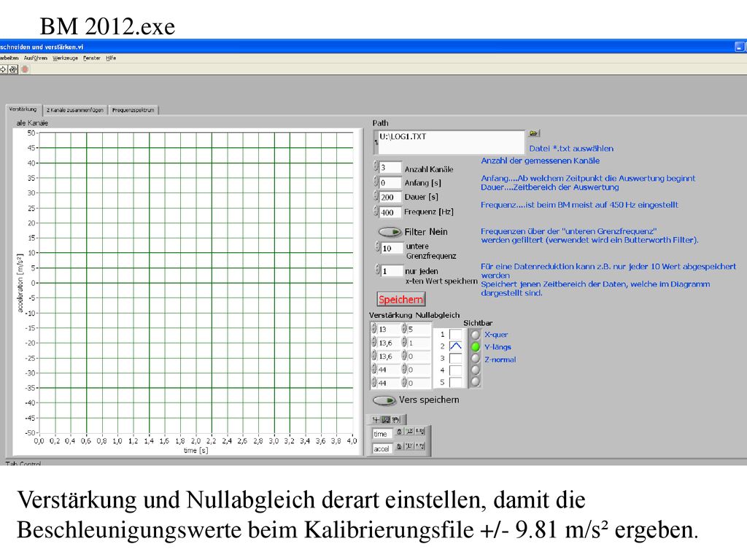Click the 'Datei *.txt auswählen' hint text
Image resolution: width=747 pixels, height=560 pixels.
(571, 148)
